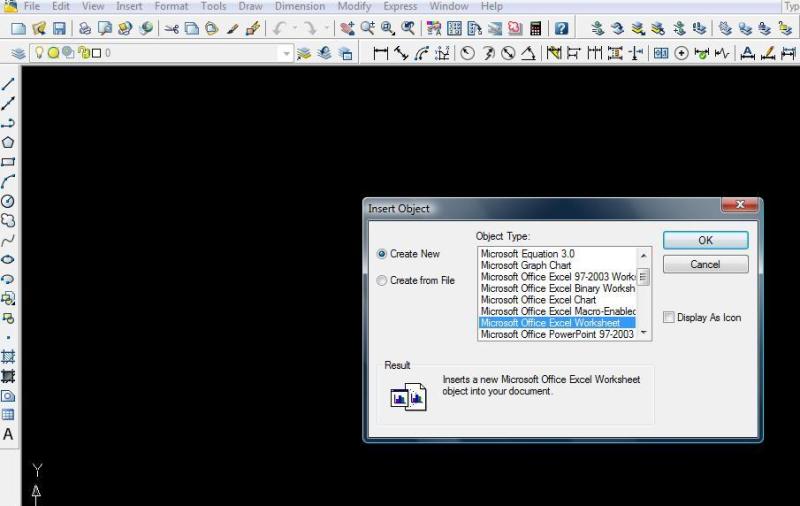The image size is (800, 506).
Task: Expand the layer list dropdown
Action: tap(286, 53)
